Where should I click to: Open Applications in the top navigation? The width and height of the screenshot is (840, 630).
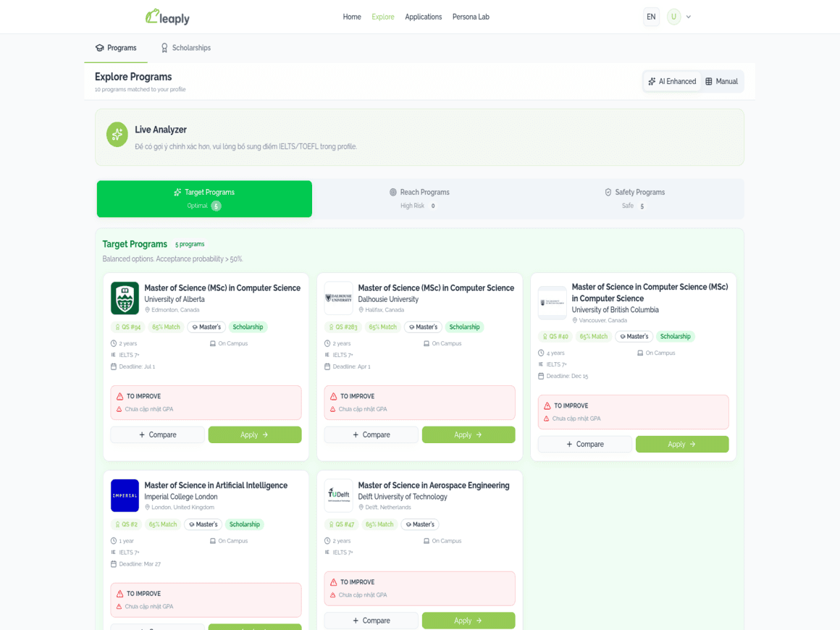pos(423,17)
